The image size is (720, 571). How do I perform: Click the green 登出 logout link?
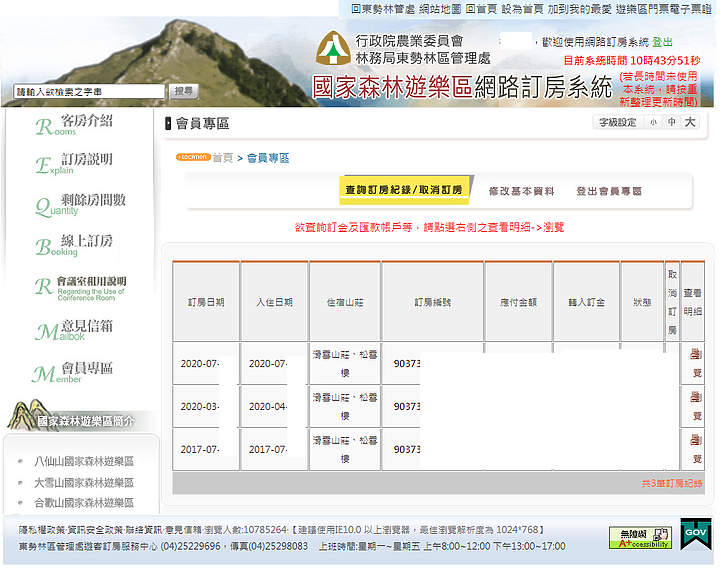click(x=662, y=42)
